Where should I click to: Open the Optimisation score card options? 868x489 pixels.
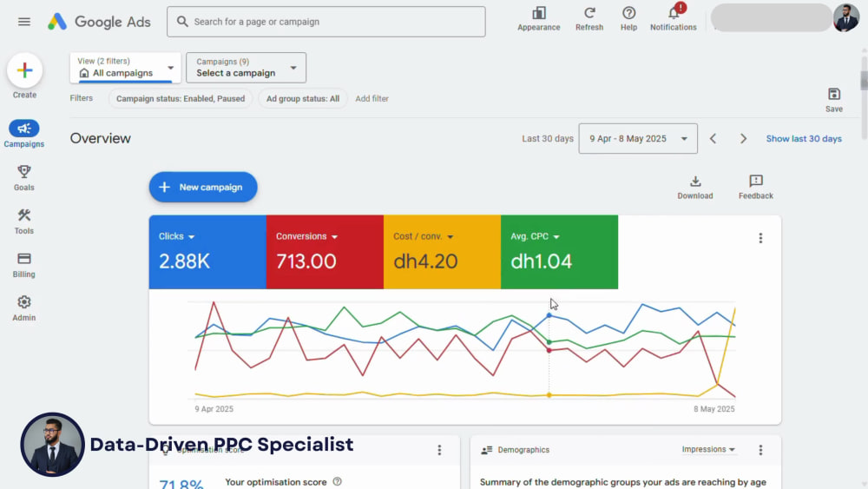point(439,450)
